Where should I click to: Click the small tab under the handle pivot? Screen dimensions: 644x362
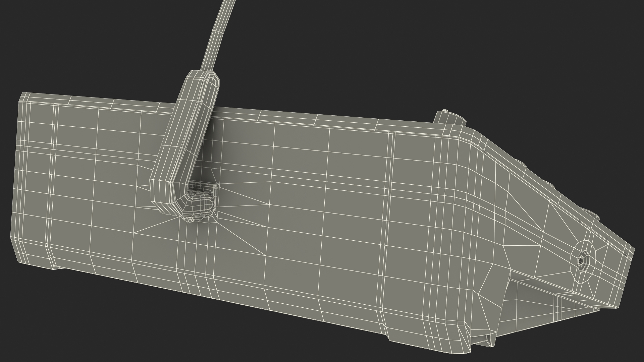point(189,219)
